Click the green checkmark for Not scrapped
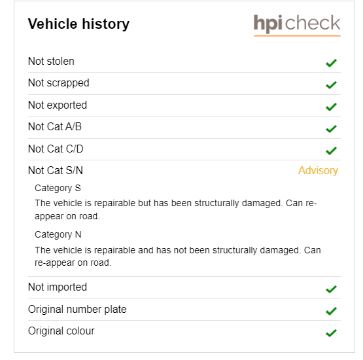363x360 pixels. click(331, 85)
